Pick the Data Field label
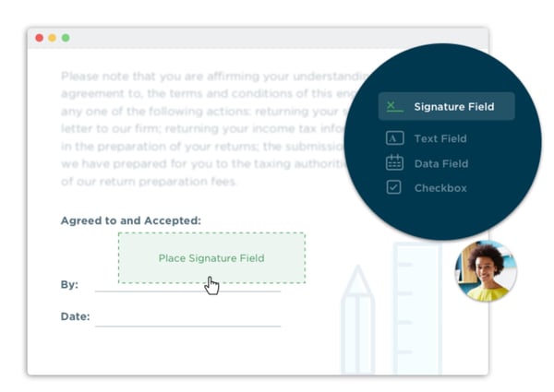This screenshot has height=392, width=554. (x=440, y=163)
